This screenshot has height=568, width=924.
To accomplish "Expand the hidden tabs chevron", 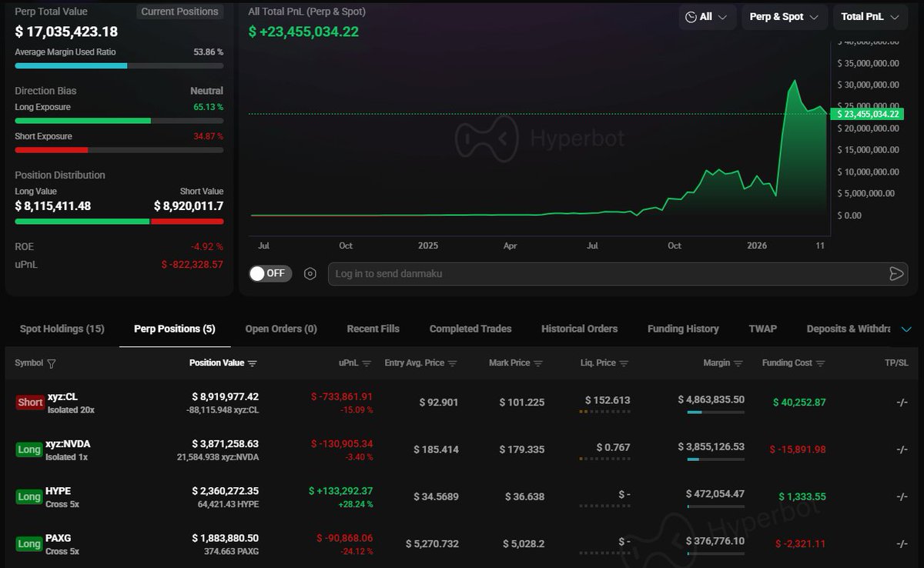I will pyautogui.click(x=906, y=329).
